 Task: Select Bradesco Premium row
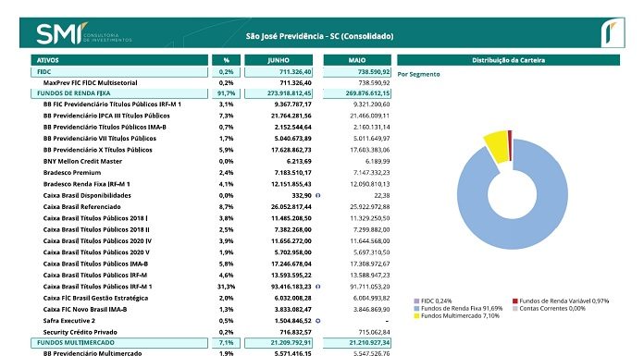pos(72,173)
